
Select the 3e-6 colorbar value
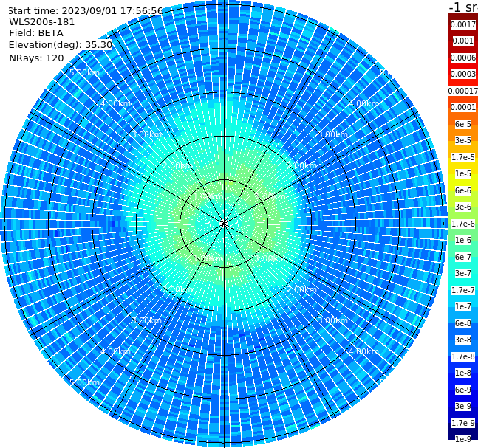pyautogui.click(x=463, y=207)
